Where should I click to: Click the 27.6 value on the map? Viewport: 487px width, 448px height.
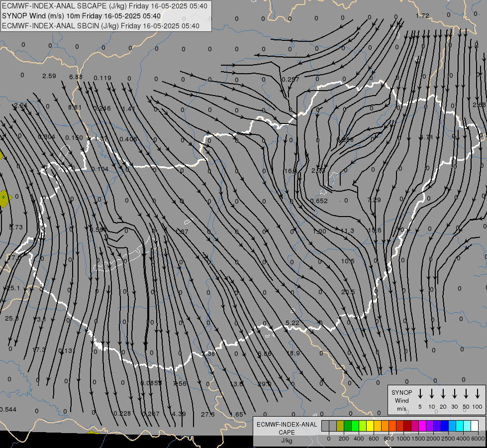point(208,414)
